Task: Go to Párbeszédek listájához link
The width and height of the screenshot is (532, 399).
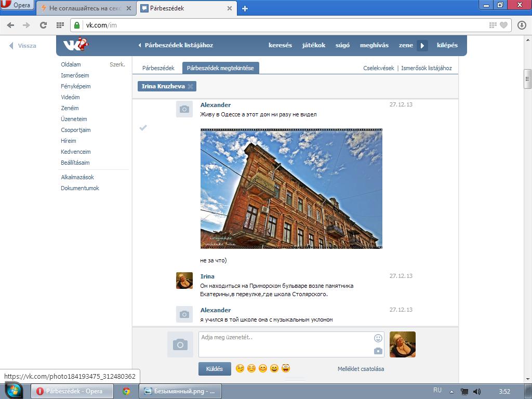Action: (x=176, y=45)
